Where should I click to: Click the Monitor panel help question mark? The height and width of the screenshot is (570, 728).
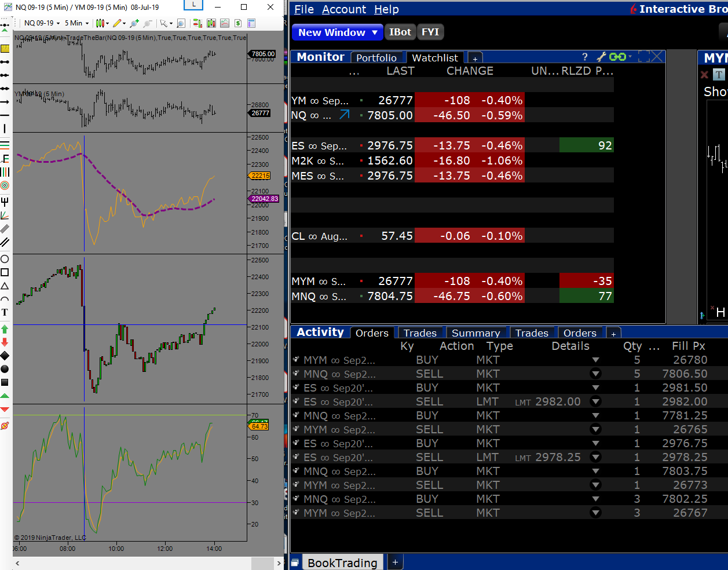pyautogui.click(x=585, y=57)
